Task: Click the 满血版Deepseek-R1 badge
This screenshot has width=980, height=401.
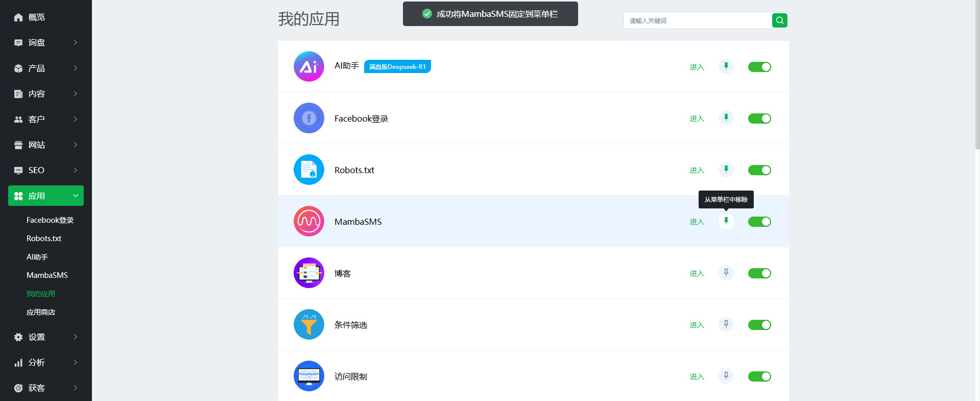Action: click(397, 66)
